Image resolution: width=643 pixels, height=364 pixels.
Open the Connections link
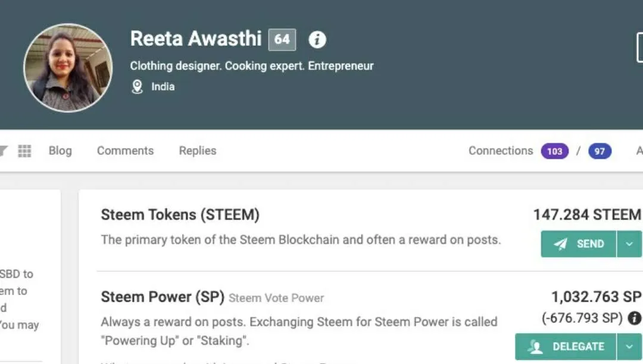(x=501, y=150)
